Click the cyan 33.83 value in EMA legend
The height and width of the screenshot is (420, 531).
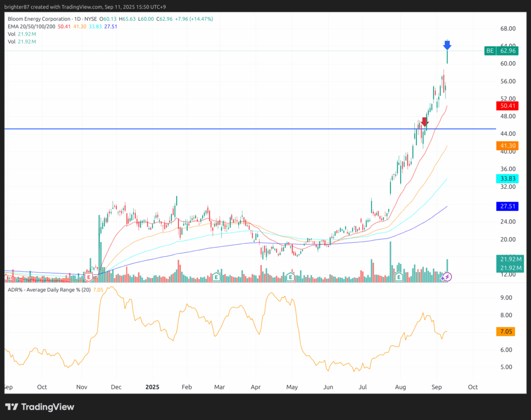[95, 26]
